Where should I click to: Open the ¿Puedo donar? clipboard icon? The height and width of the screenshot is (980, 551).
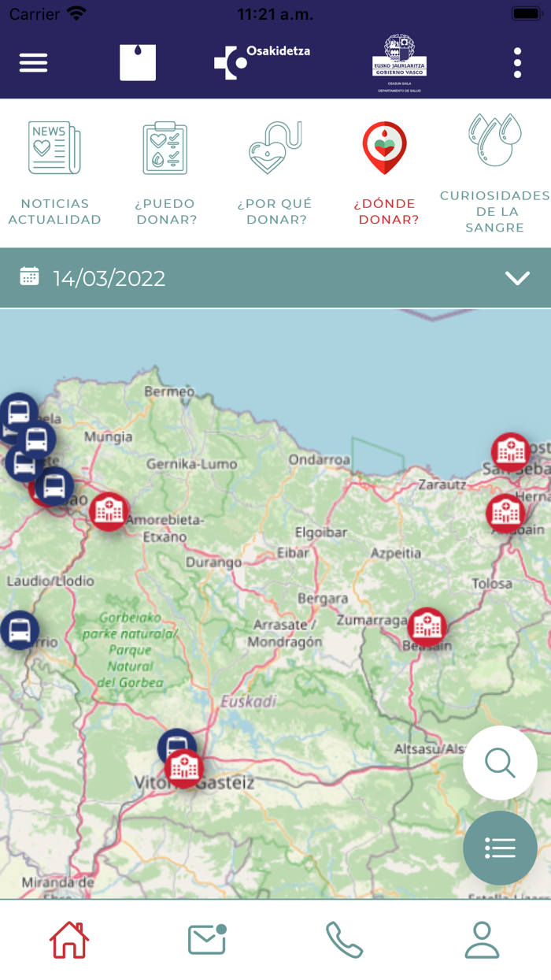click(165, 148)
